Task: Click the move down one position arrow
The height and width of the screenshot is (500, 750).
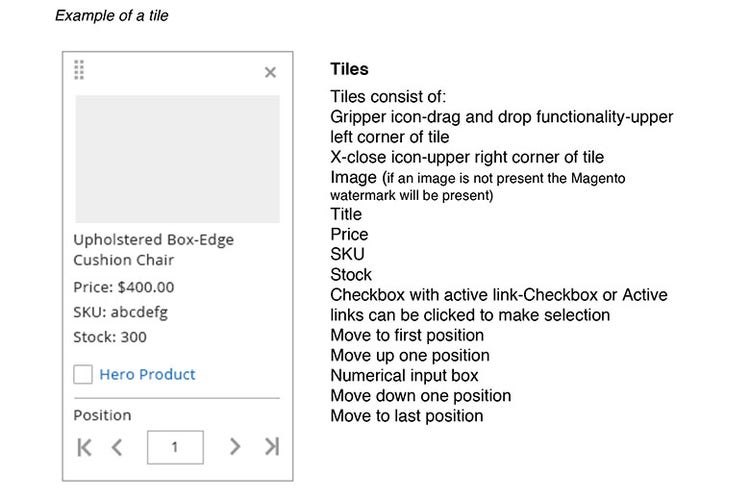Action: pyautogui.click(x=235, y=446)
